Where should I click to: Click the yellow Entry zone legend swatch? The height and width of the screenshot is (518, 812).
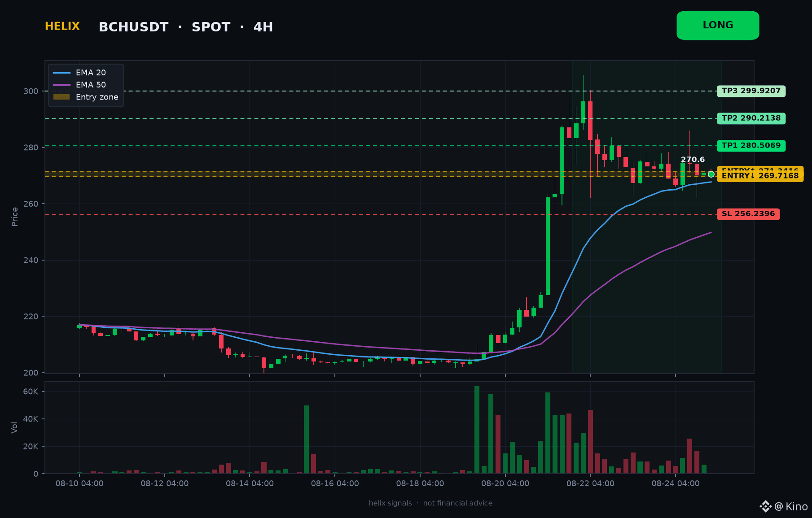point(61,97)
